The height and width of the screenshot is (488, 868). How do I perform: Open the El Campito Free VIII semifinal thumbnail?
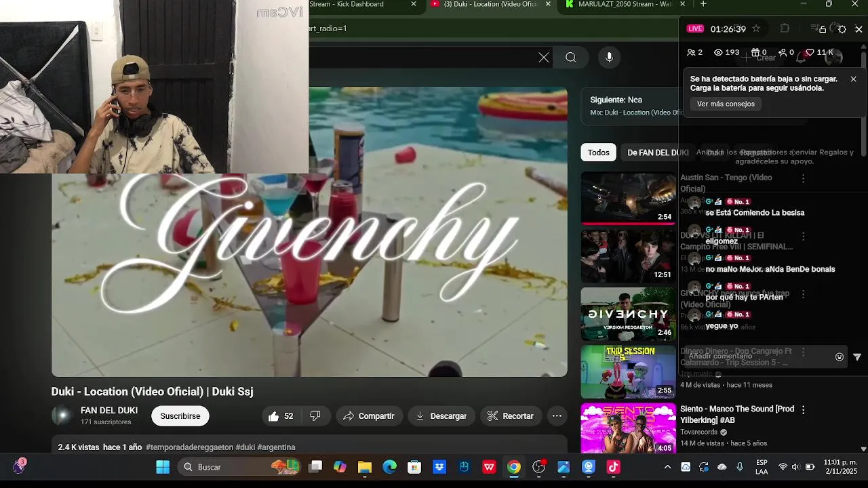(x=628, y=256)
